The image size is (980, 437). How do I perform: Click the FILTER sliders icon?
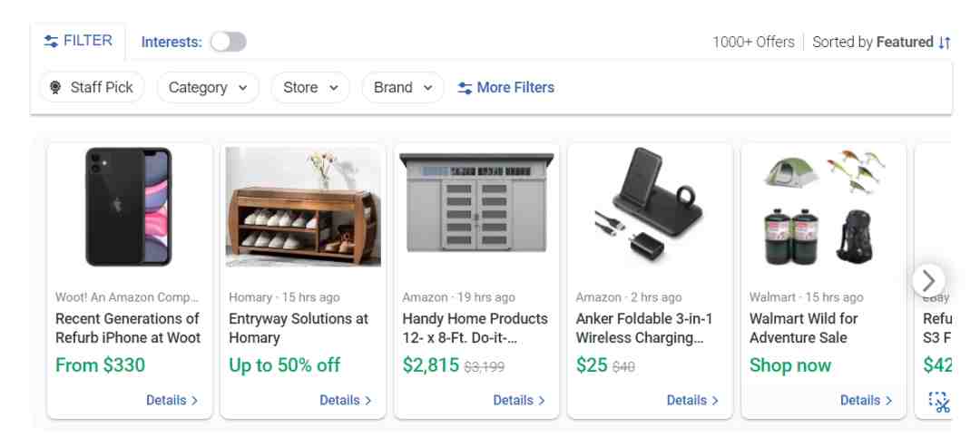(x=51, y=41)
